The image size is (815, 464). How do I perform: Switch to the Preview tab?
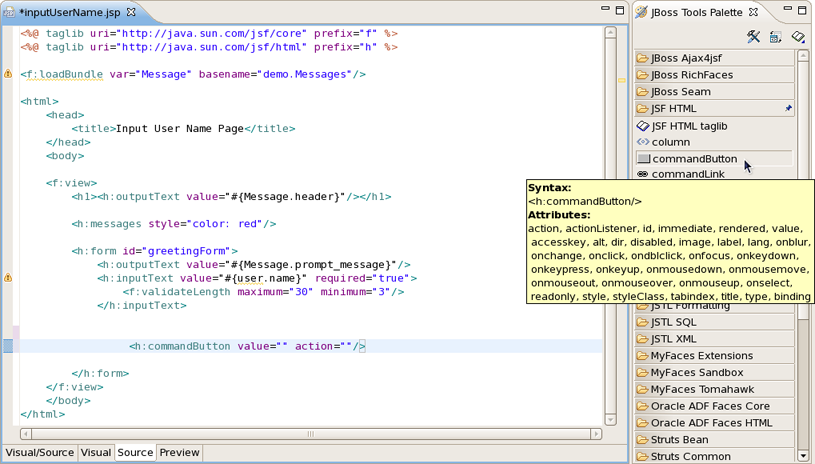[x=179, y=452]
